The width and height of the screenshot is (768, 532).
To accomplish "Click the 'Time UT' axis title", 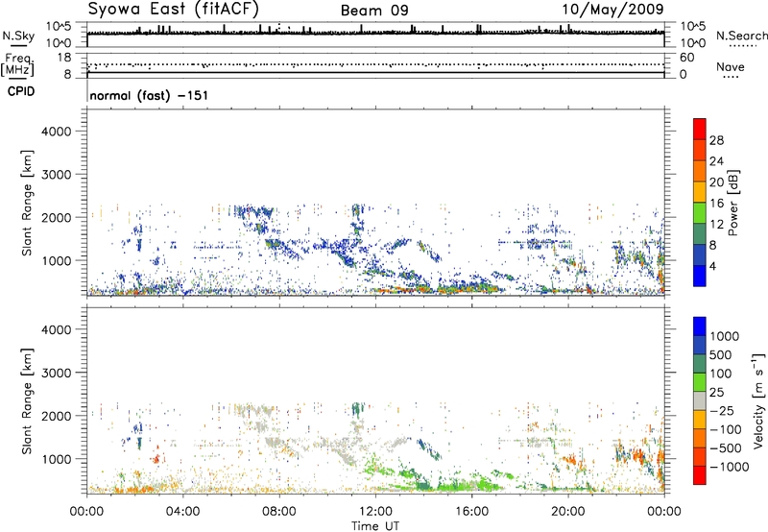I will click(x=375, y=526).
